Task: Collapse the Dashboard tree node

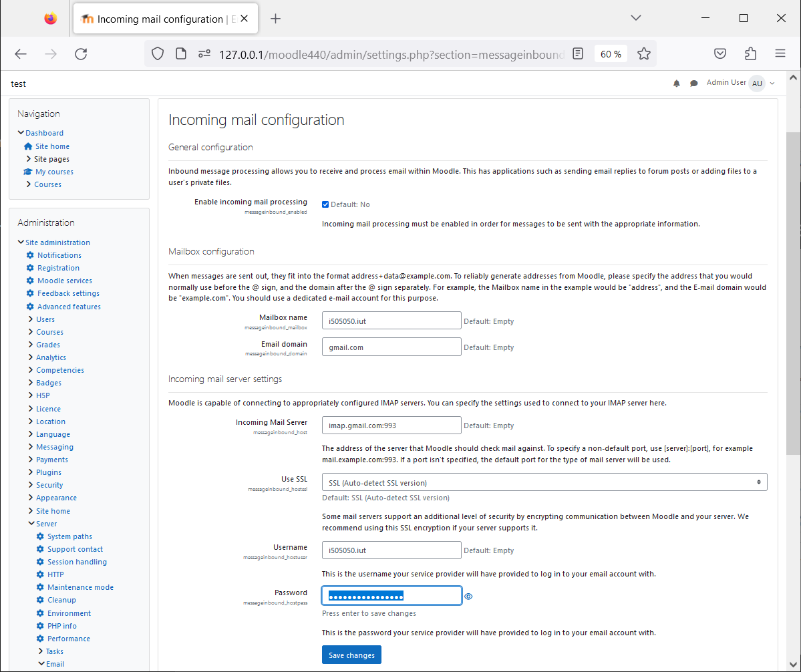Action: [21, 133]
